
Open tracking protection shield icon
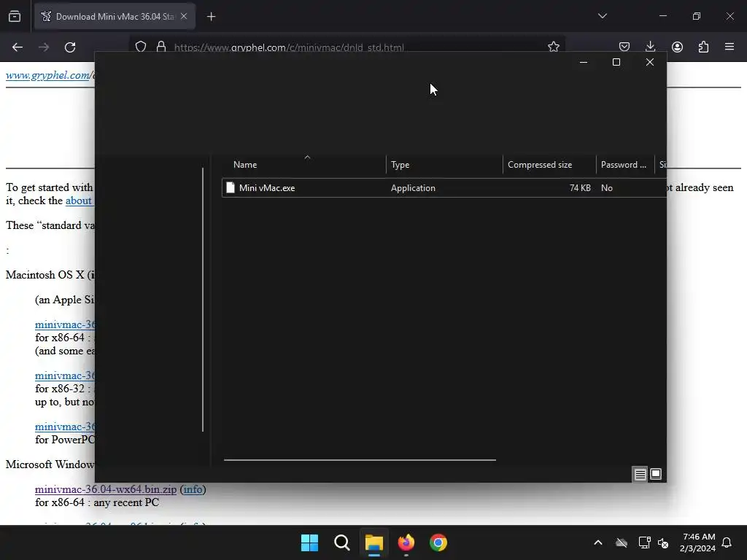(141, 47)
